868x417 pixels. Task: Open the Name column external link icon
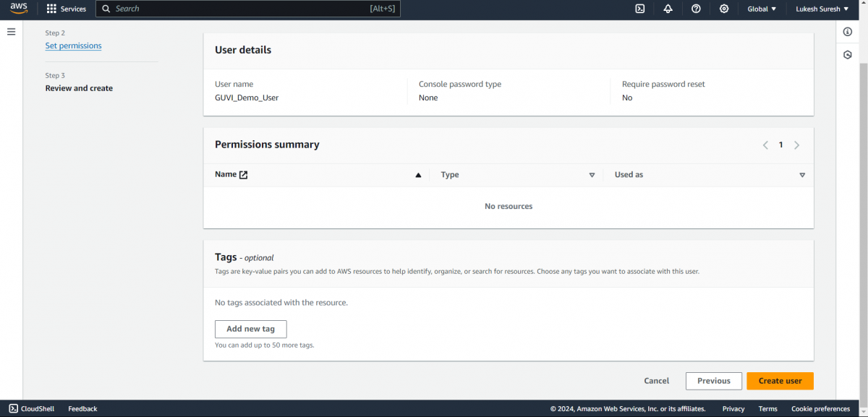point(242,174)
